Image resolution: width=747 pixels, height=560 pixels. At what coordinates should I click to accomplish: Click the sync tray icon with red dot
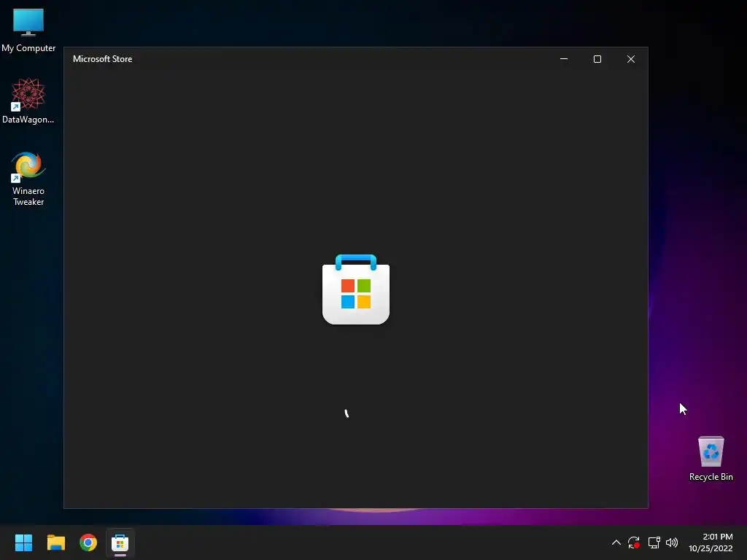[634, 542]
